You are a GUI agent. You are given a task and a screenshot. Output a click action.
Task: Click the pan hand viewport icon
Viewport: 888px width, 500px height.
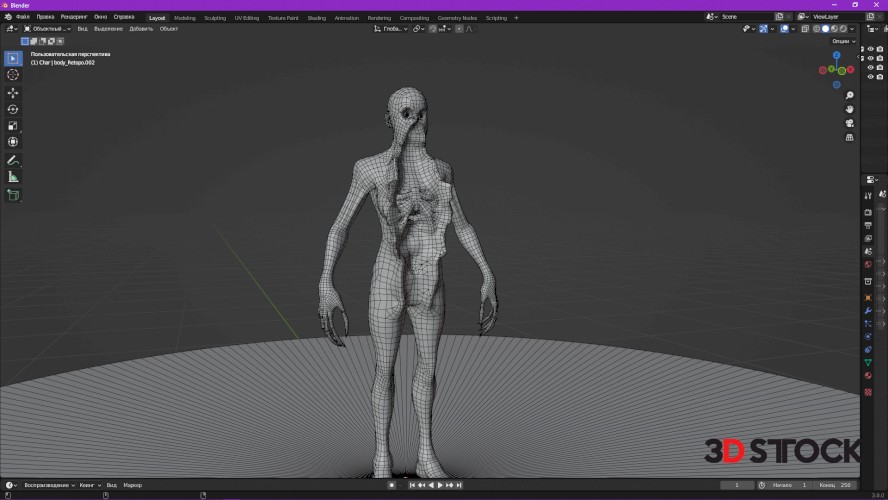[x=849, y=109]
